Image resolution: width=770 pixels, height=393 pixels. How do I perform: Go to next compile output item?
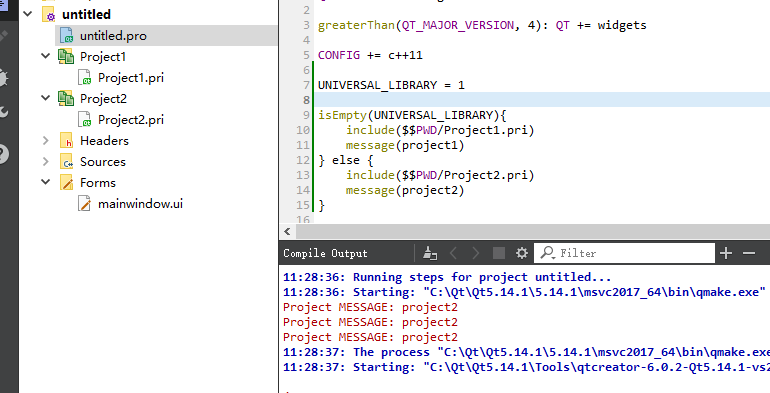pyautogui.click(x=475, y=253)
